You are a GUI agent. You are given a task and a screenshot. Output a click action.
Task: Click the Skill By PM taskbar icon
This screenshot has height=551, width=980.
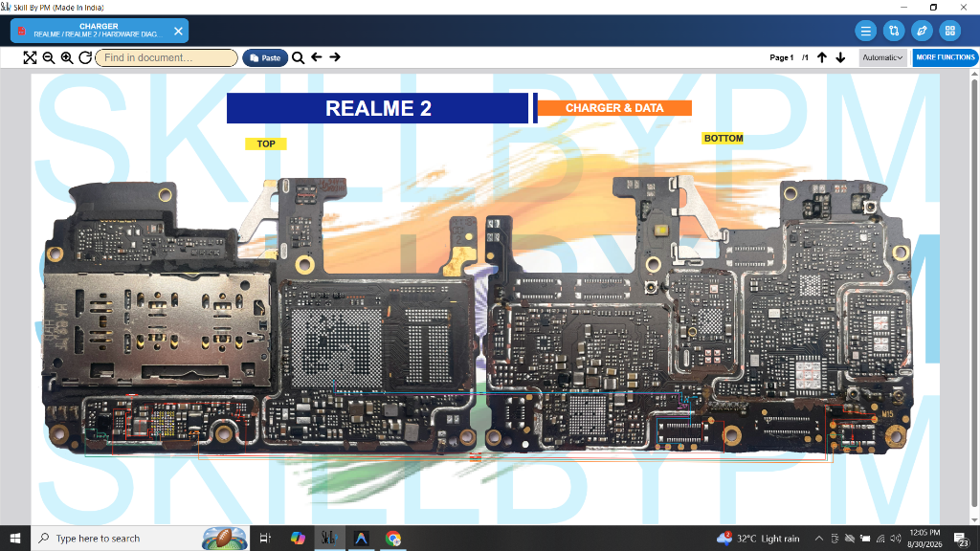329,538
